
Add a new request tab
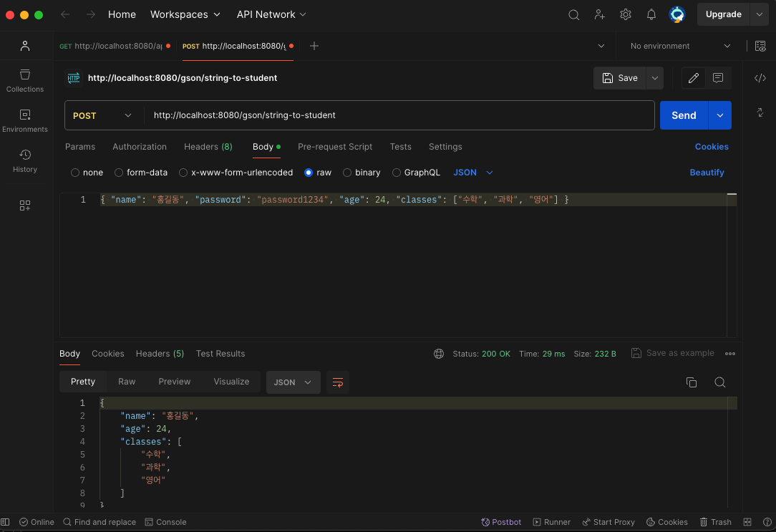(x=314, y=46)
